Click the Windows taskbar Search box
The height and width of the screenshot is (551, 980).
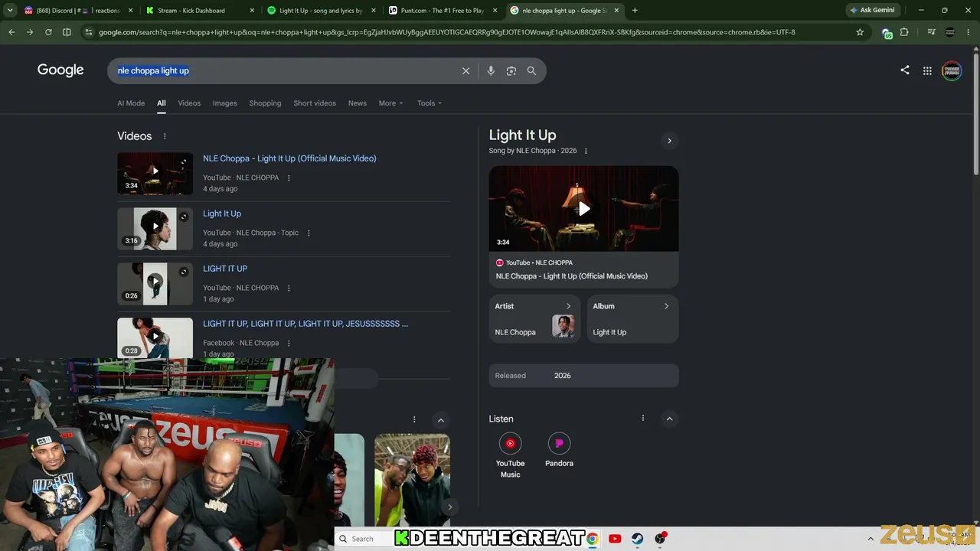[x=363, y=539]
